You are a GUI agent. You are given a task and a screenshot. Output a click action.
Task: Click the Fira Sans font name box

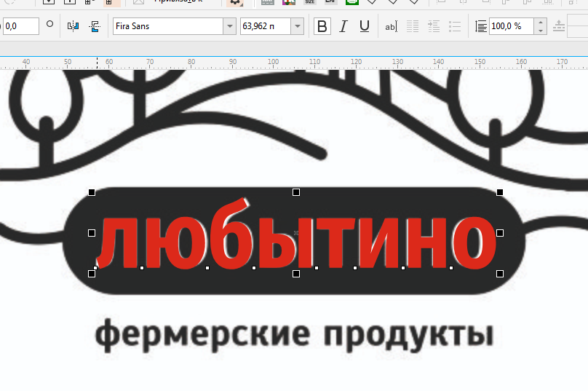168,26
